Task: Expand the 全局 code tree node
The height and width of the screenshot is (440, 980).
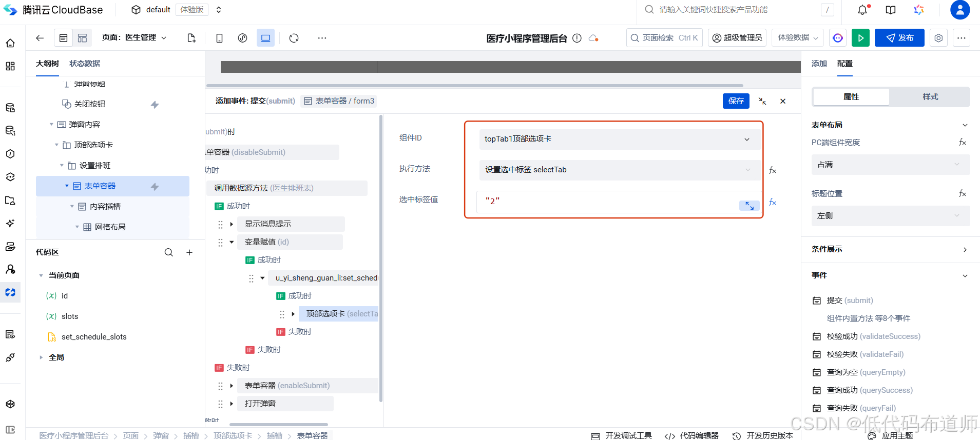Action: (x=41, y=357)
